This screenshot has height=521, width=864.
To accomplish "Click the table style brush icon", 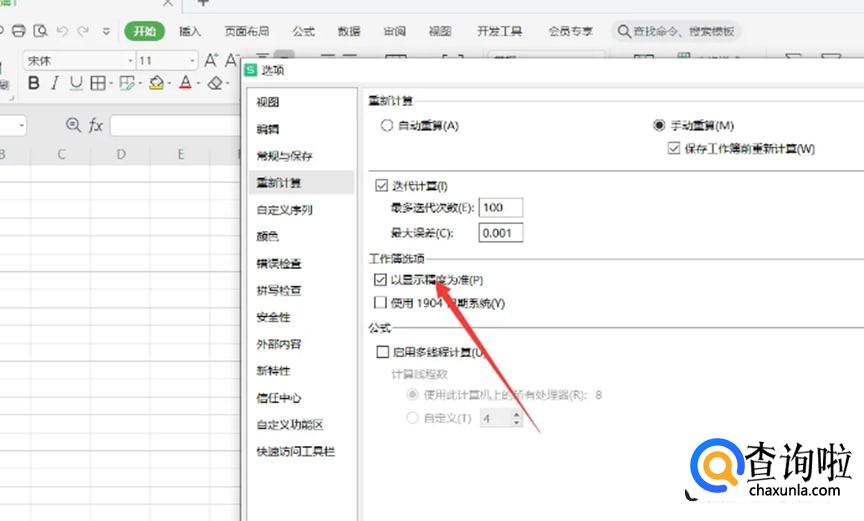I will (x=127, y=83).
